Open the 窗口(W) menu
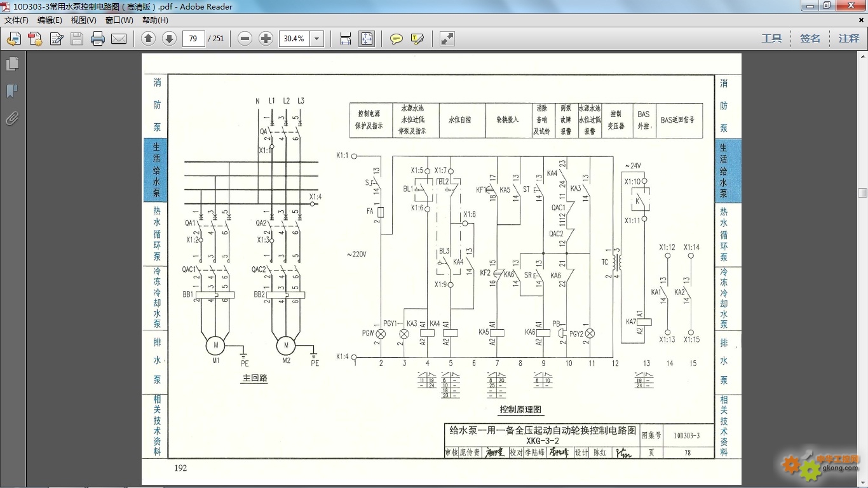868x488 pixels. (119, 20)
